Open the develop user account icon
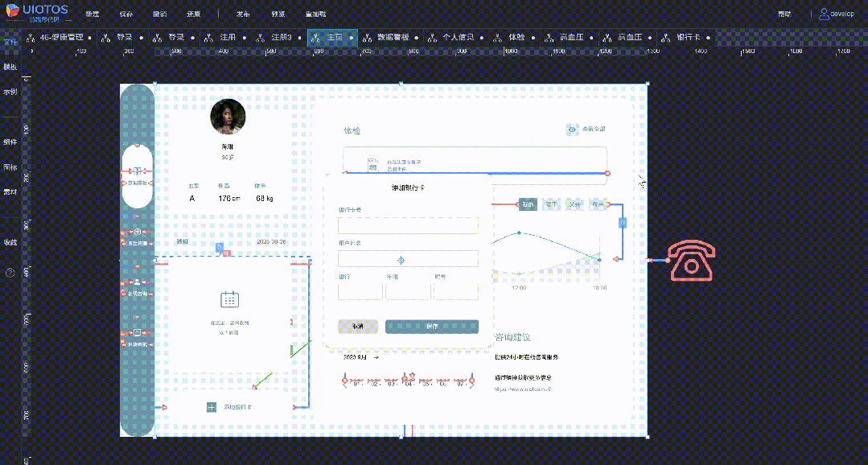The width and height of the screenshot is (868, 465). (825, 14)
